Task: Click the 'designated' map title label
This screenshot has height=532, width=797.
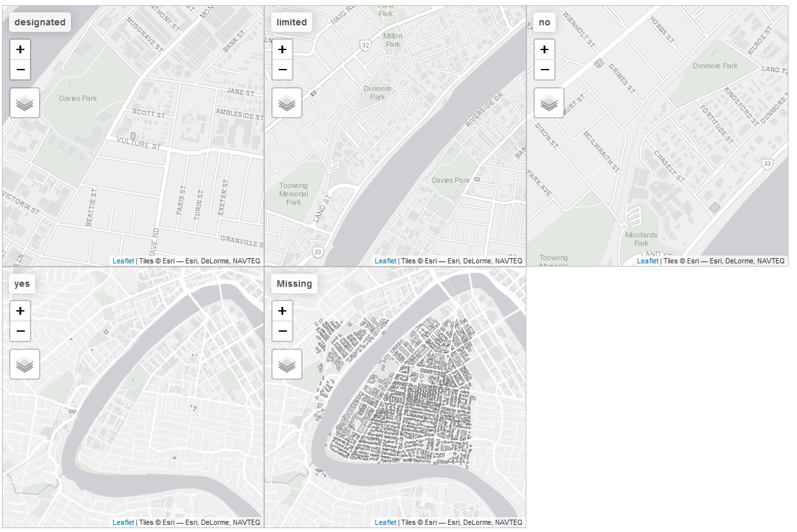Action: (40, 22)
